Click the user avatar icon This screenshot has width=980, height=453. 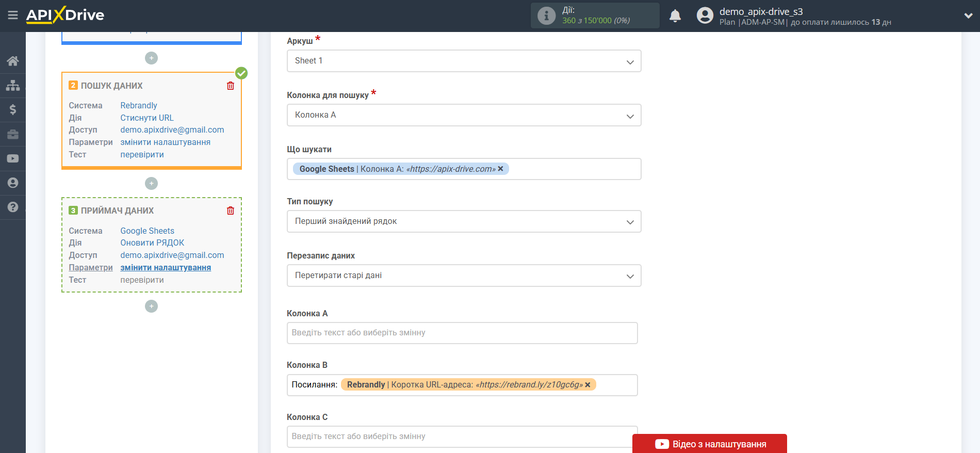click(x=705, y=15)
